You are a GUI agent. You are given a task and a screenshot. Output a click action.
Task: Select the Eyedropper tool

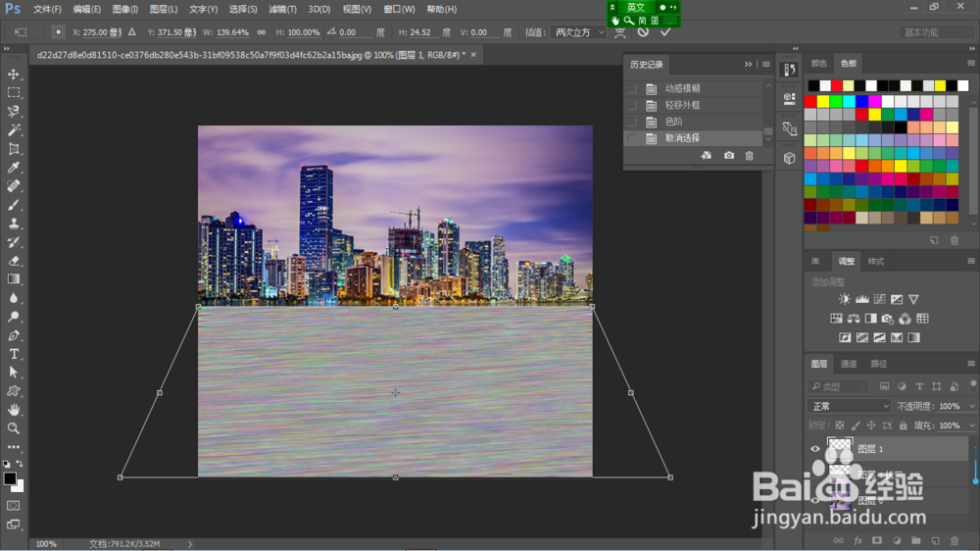coord(13,168)
